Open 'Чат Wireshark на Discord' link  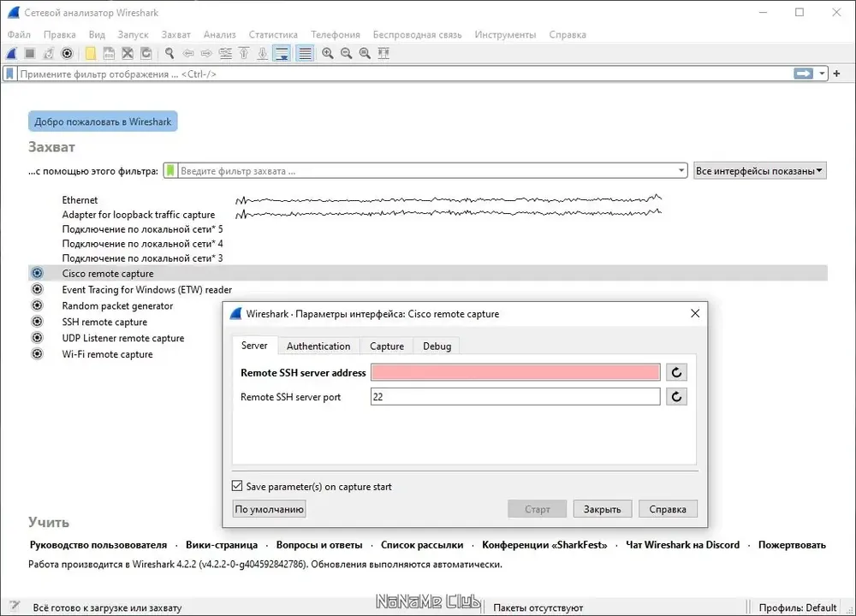tap(682, 544)
